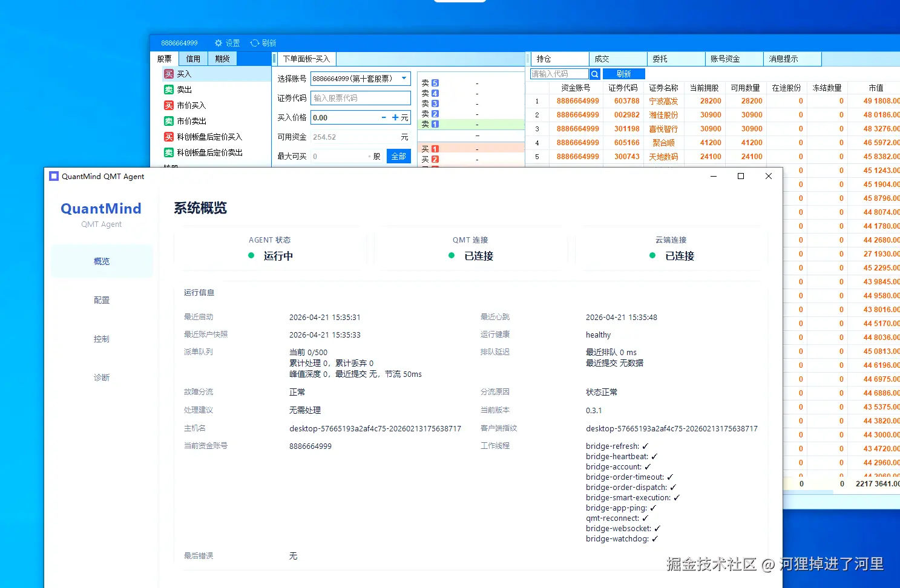The height and width of the screenshot is (588, 900).
Task: Open the 下单面板-买入 tab
Action: click(307, 59)
